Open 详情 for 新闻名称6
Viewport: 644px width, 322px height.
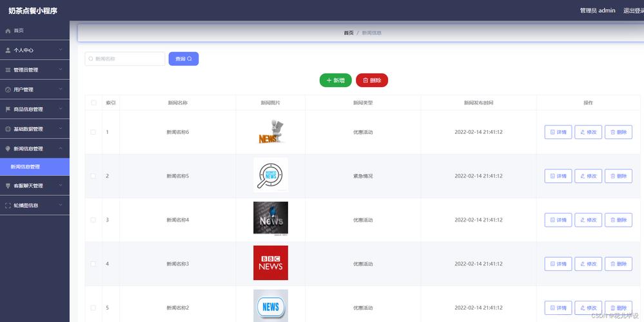point(558,132)
